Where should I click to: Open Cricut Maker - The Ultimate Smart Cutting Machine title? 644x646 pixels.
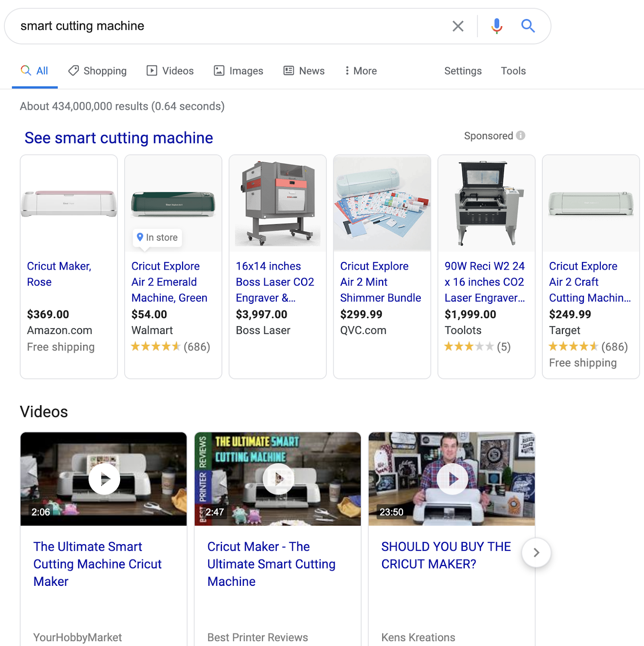pos(271,564)
